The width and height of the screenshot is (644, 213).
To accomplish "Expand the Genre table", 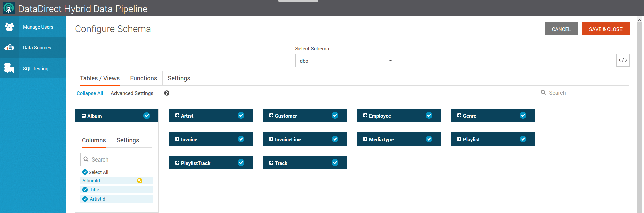I will [x=459, y=115].
